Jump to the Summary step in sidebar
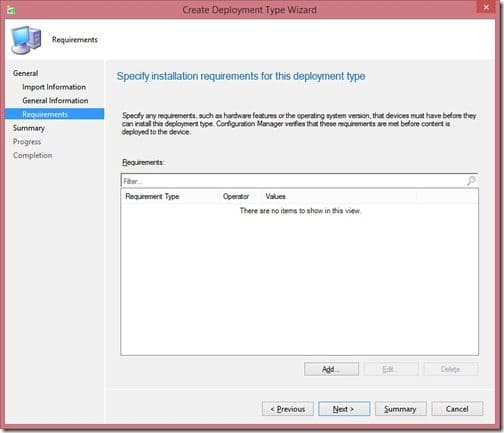504x433 pixels. pyautogui.click(x=29, y=128)
